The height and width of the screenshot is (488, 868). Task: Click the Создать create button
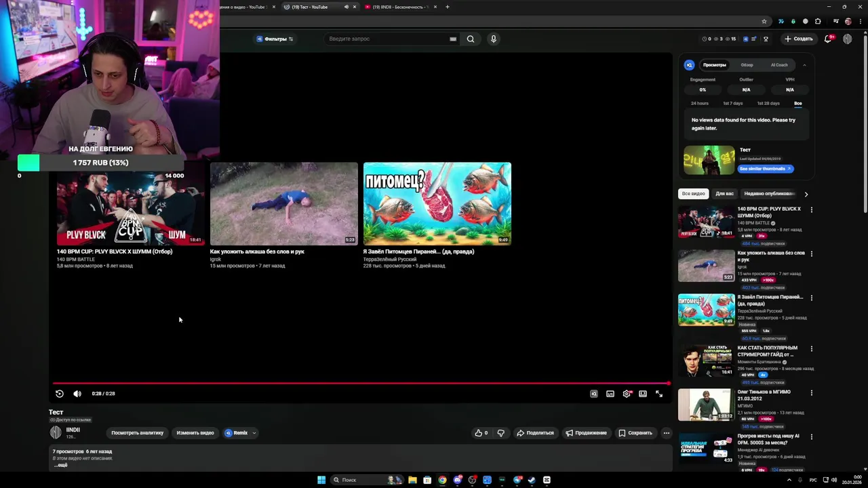coord(799,39)
